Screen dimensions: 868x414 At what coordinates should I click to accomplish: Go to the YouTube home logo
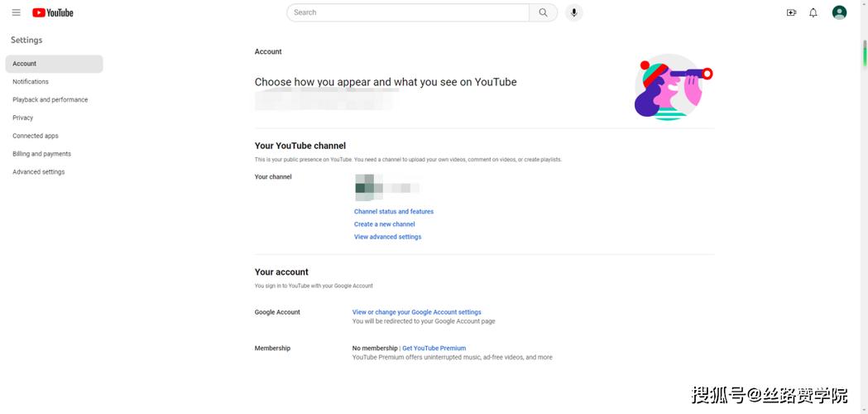tap(53, 12)
